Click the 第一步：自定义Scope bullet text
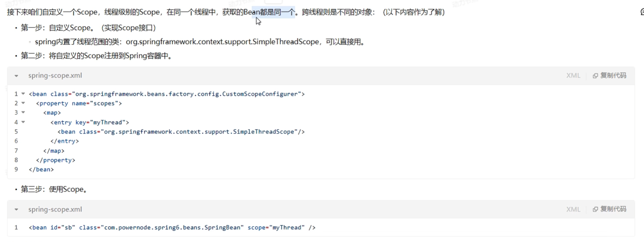The image size is (644, 242). coord(89,28)
